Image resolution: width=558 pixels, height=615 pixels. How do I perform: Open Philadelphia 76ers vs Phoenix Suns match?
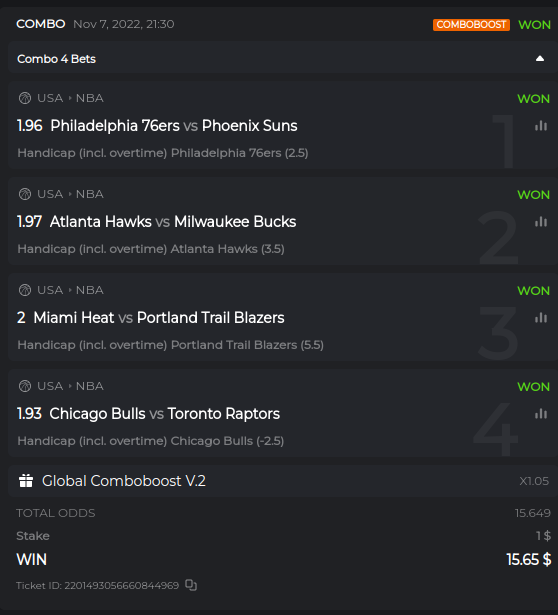[174, 126]
